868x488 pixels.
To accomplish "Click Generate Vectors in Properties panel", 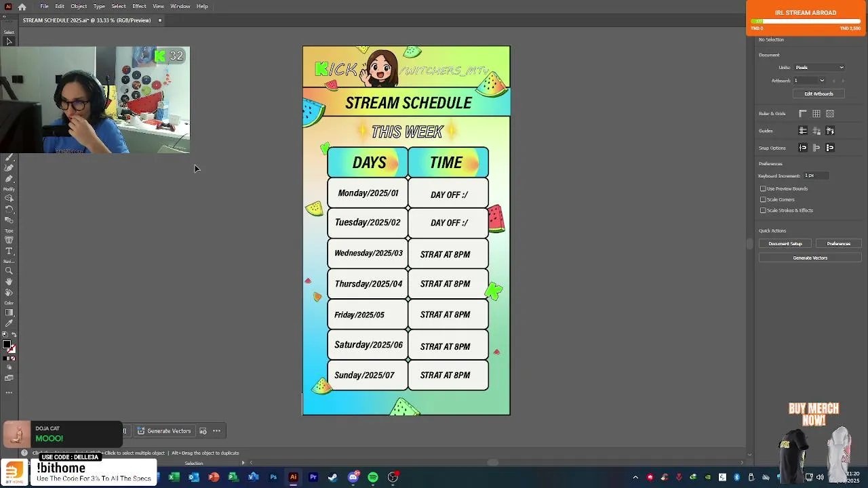I will (x=810, y=258).
